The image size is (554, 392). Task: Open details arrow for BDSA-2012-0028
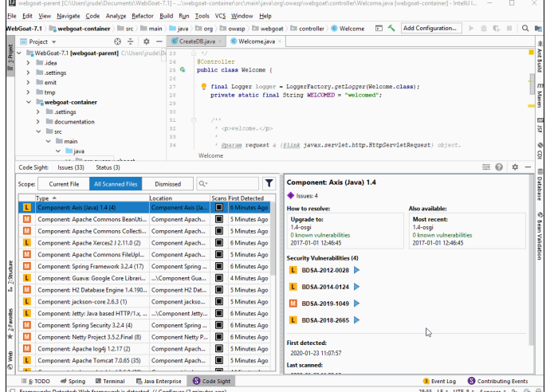(357, 270)
